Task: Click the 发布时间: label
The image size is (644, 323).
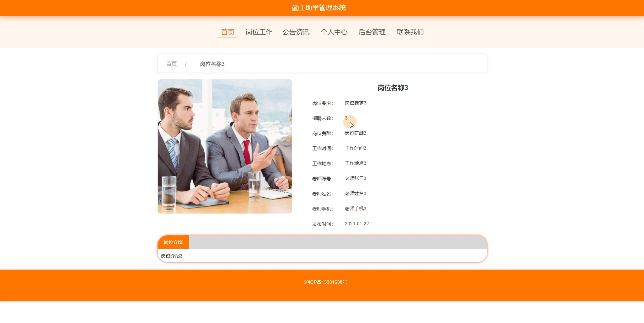Action: (322, 224)
